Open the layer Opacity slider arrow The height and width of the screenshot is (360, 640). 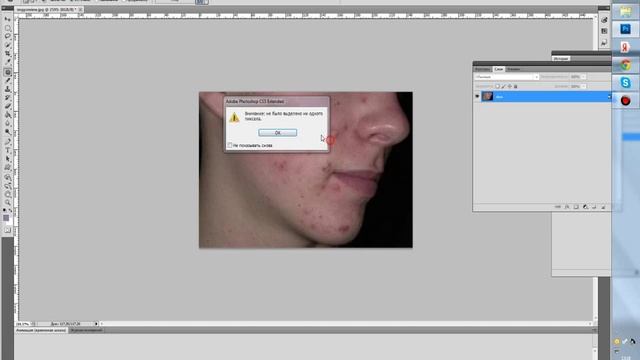click(x=583, y=77)
